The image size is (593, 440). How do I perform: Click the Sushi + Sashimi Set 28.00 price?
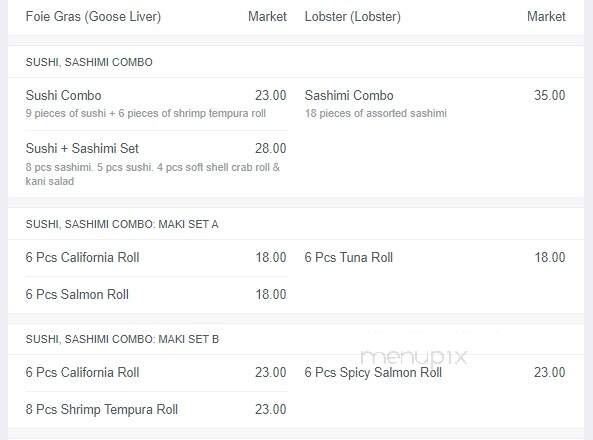click(x=270, y=148)
